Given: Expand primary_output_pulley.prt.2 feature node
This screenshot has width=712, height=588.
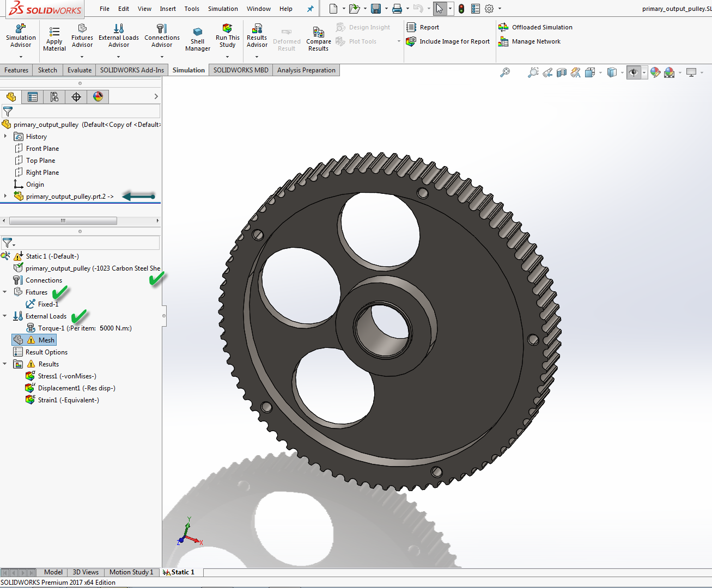Looking at the screenshot, I should (5, 196).
